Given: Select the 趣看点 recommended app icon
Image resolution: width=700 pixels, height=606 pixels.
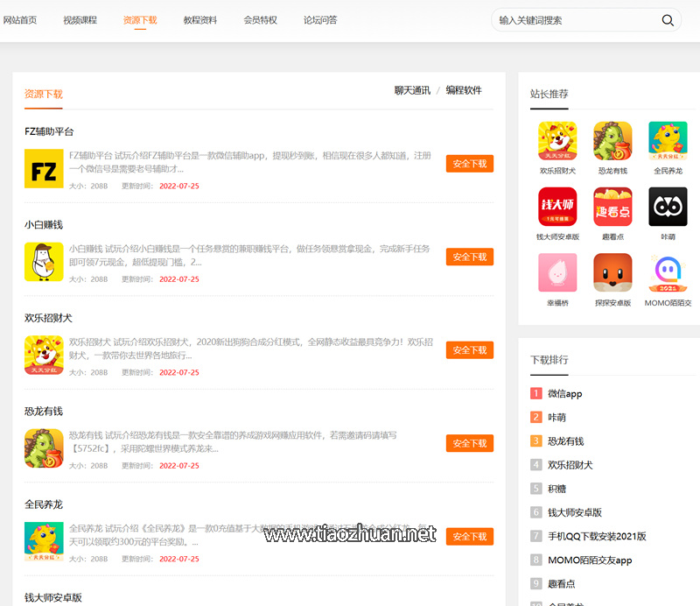Looking at the screenshot, I should pyautogui.click(x=612, y=207).
